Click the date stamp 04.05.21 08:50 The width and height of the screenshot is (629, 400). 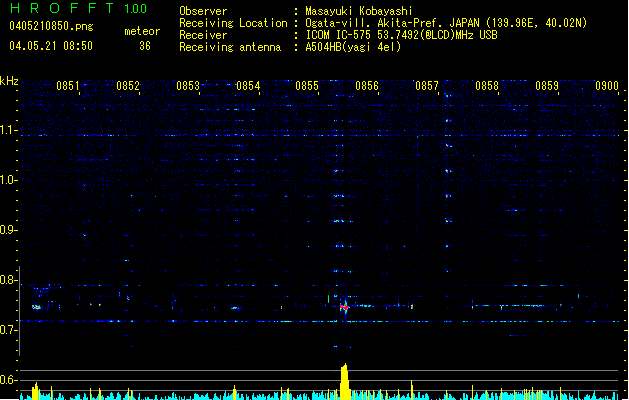(x=51, y=46)
